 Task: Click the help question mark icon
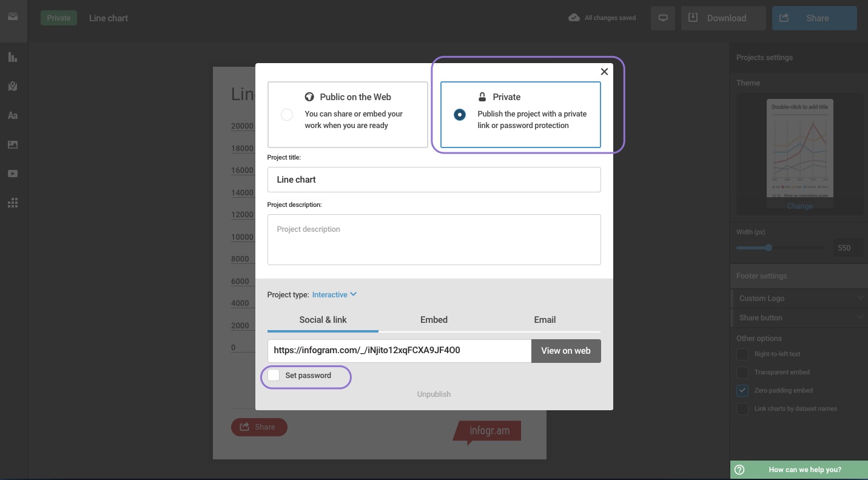pos(739,470)
